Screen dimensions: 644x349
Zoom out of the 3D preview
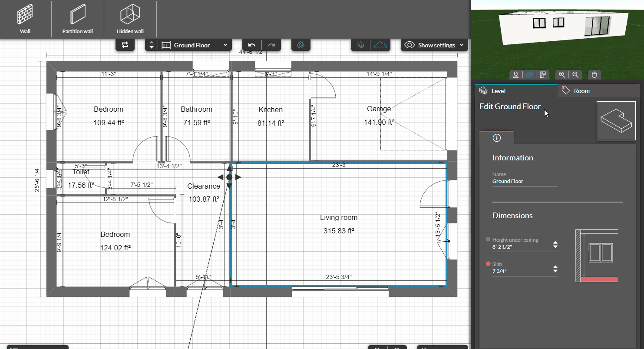[x=575, y=74]
